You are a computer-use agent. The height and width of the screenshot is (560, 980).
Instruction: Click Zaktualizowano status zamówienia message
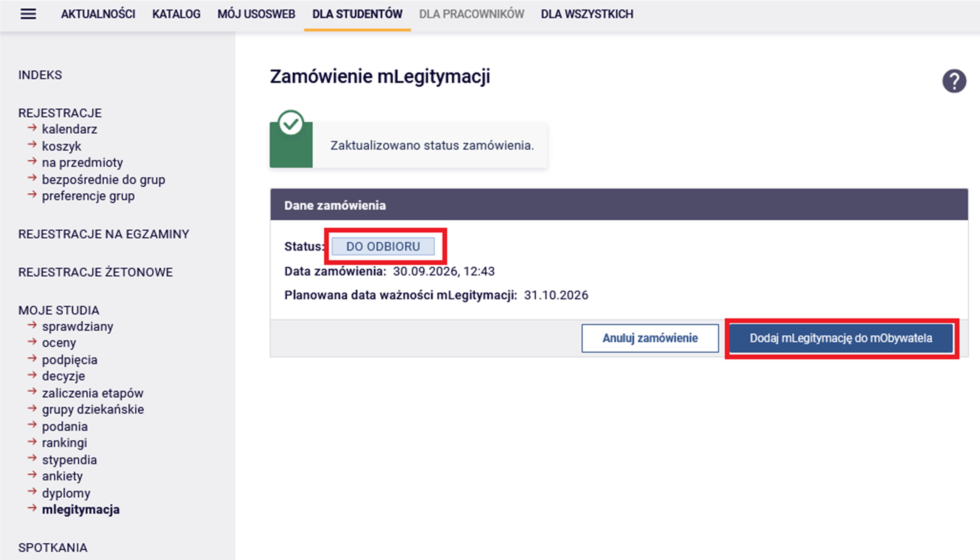click(x=432, y=145)
